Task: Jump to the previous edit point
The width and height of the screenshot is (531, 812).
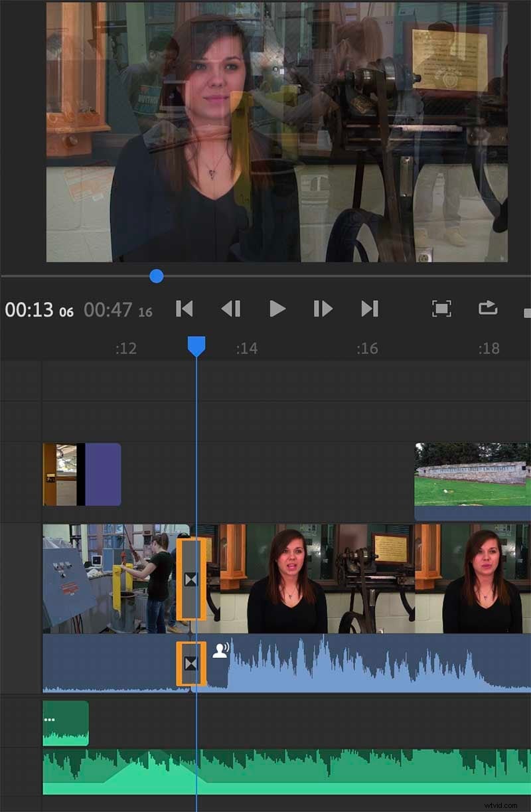Action: [x=185, y=309]
